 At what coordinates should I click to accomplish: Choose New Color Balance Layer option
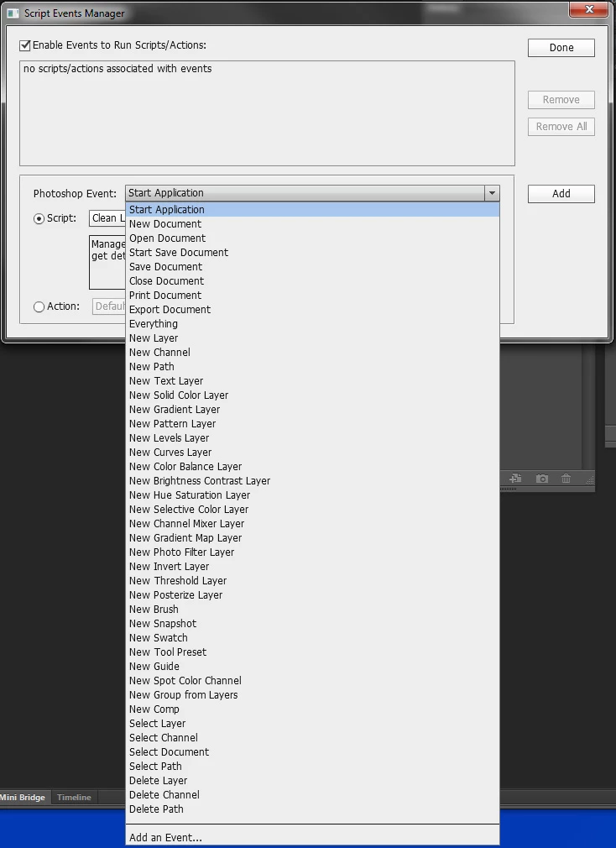(x=312, y=467)
